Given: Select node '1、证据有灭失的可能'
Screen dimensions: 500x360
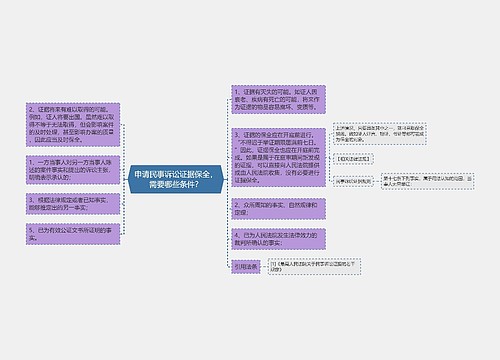Looking at the screenshot, I should pyautogui.click(x=278, y=99).
